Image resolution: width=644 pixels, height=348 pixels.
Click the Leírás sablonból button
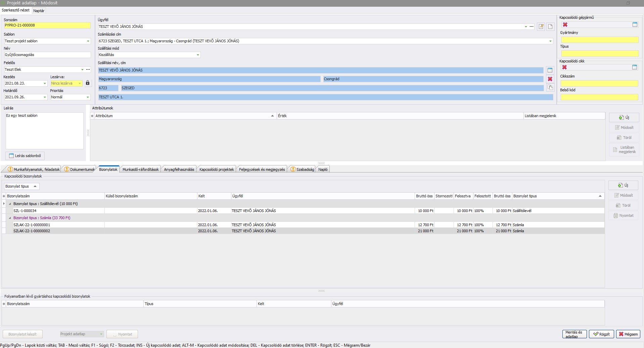coord(25,156)
